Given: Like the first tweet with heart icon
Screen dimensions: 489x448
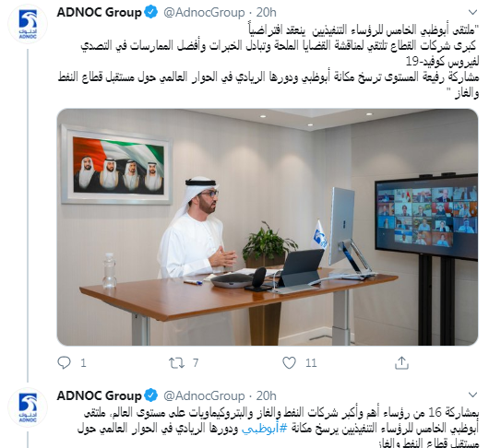Looking at the screenshot, I should [289, 363].
